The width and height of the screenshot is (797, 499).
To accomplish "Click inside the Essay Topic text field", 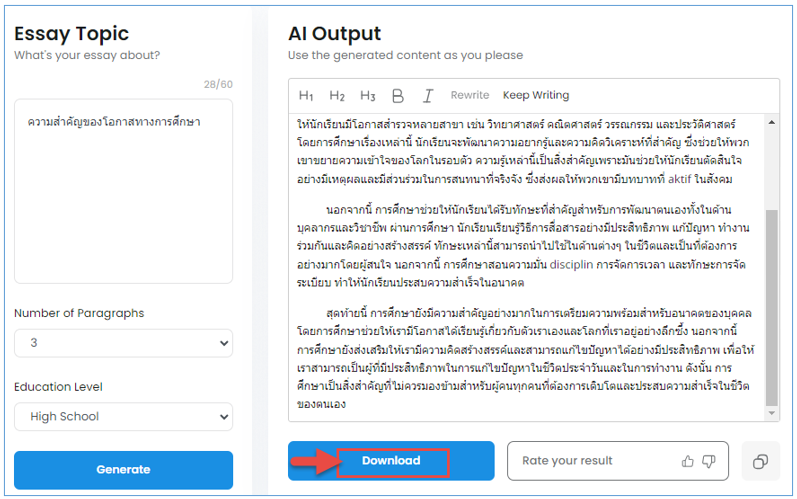I will tap(124, 191).
